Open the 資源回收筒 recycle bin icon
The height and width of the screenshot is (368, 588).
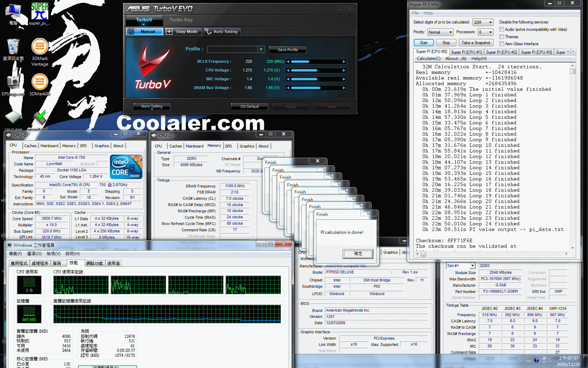pyautogui.click(x=13, y=50)
